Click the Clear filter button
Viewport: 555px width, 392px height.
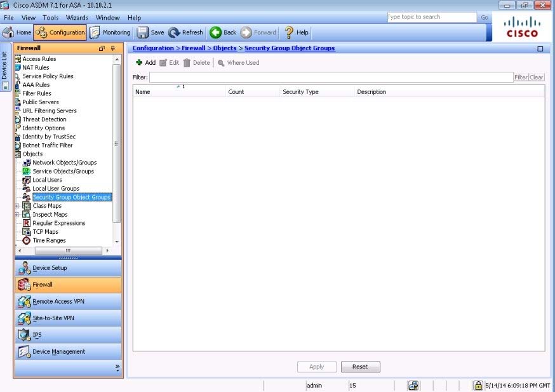[x=536, y=78]
